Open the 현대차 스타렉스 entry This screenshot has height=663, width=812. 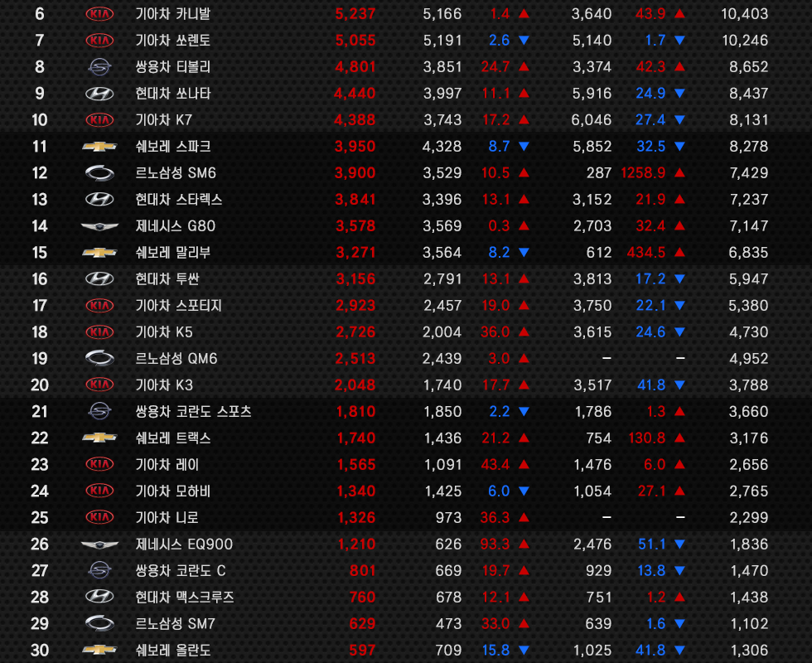[x=178, y=200]
